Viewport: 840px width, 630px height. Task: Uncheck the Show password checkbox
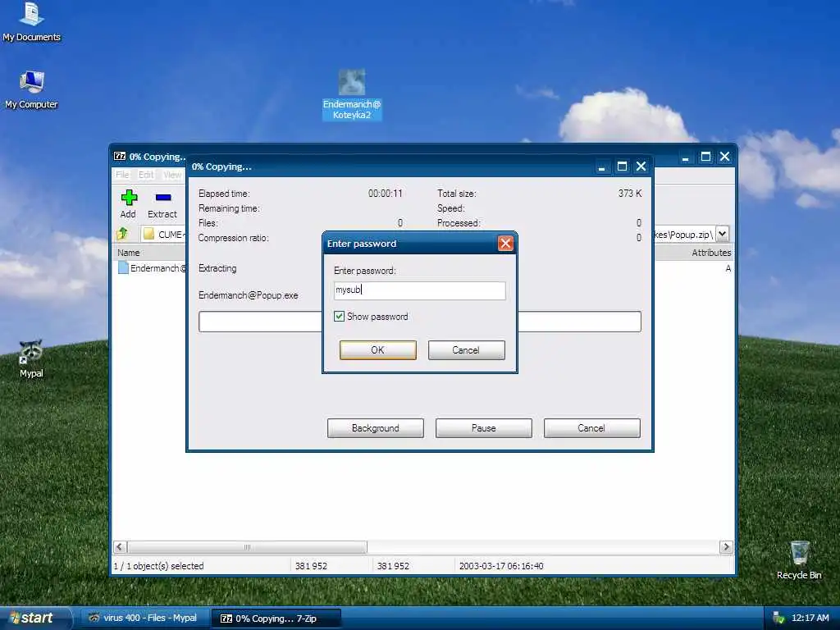point(339,317)
